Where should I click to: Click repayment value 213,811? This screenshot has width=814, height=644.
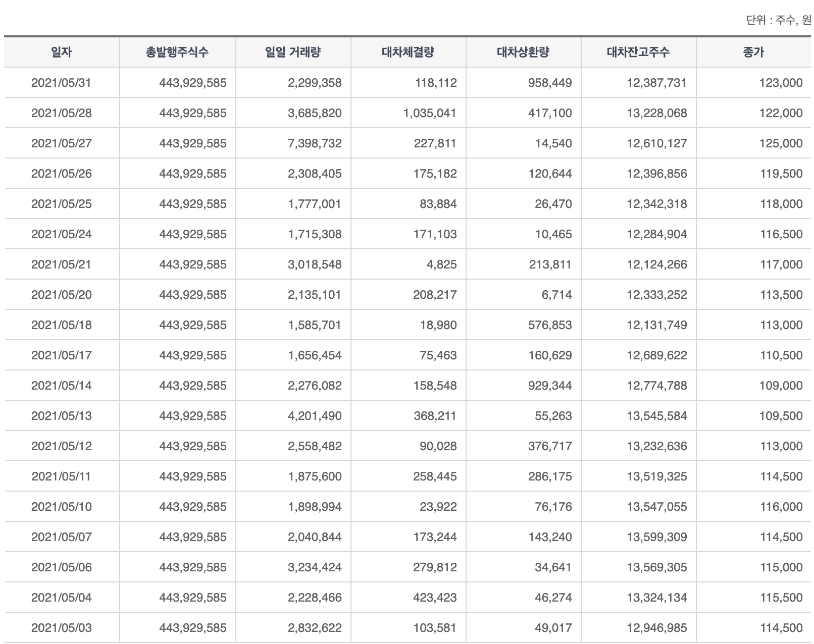pos(550,264)
